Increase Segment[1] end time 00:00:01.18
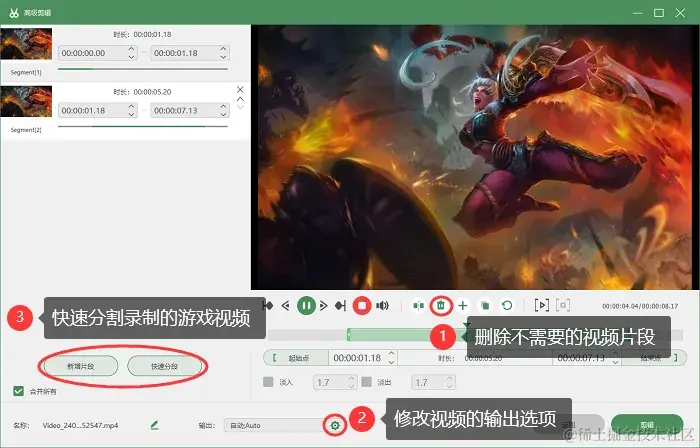This screenshot has height=448, width=700. [223, 49]
